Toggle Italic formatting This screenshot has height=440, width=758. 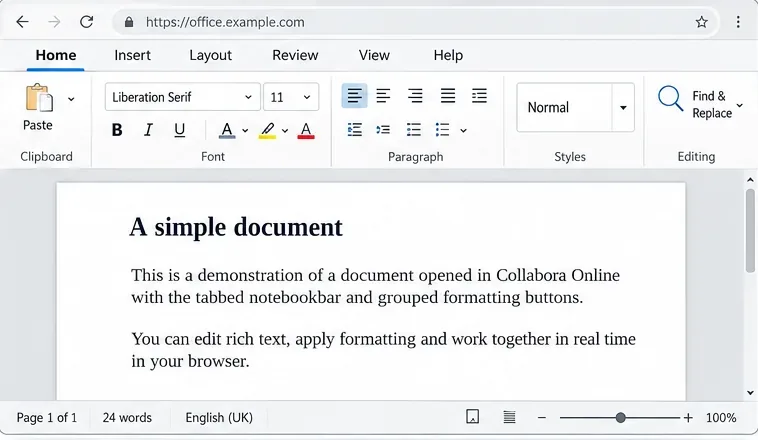coord(148,130)
